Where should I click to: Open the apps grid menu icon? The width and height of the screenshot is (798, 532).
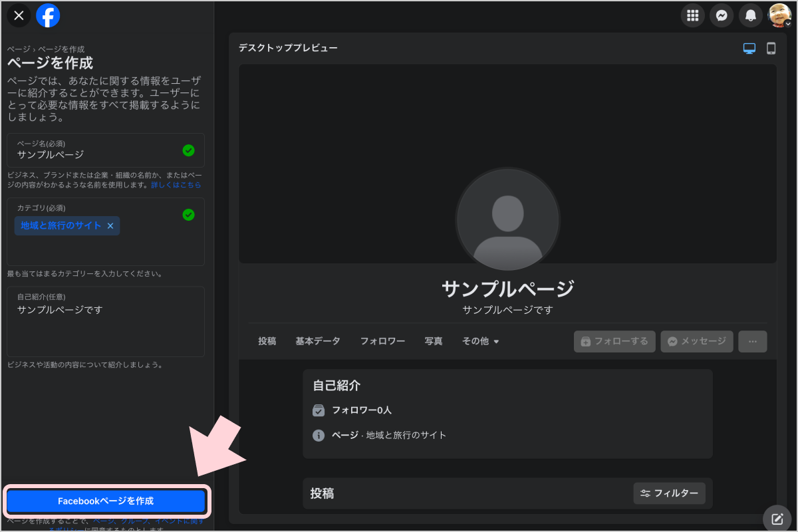tap(692, 15)
